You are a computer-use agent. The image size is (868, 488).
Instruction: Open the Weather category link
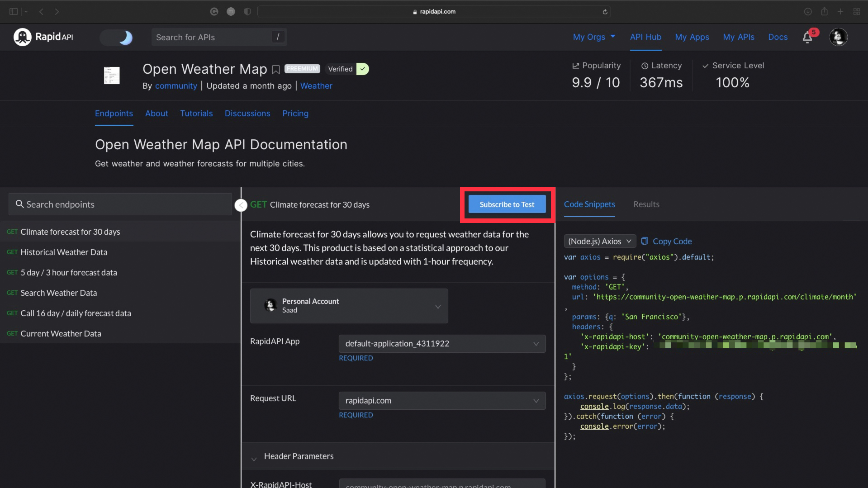pos(316,86)
